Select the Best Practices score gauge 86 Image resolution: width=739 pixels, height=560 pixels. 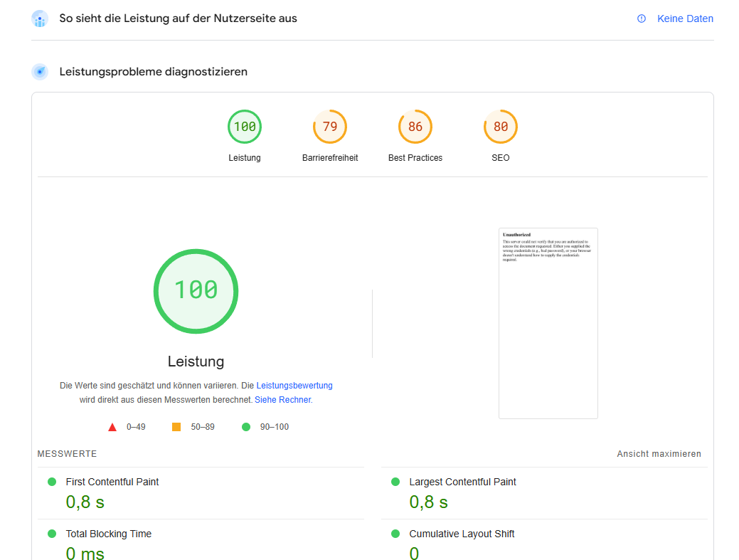click(x=415, y=127)
